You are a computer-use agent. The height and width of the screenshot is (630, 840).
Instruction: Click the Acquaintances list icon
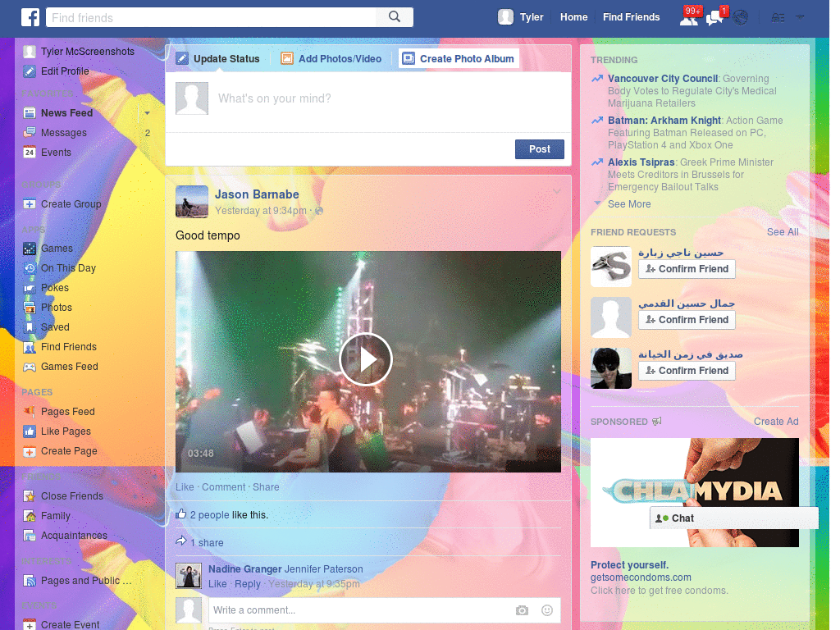click(30, 536)
